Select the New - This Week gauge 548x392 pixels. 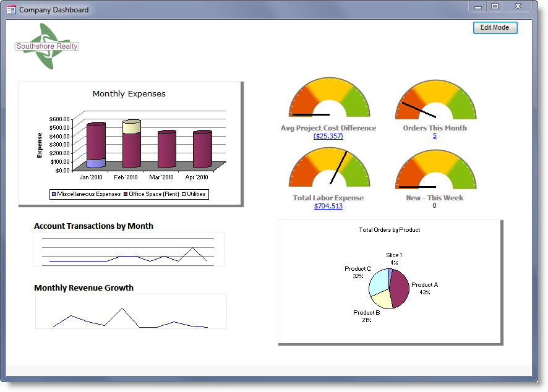[x=434, y=169]
